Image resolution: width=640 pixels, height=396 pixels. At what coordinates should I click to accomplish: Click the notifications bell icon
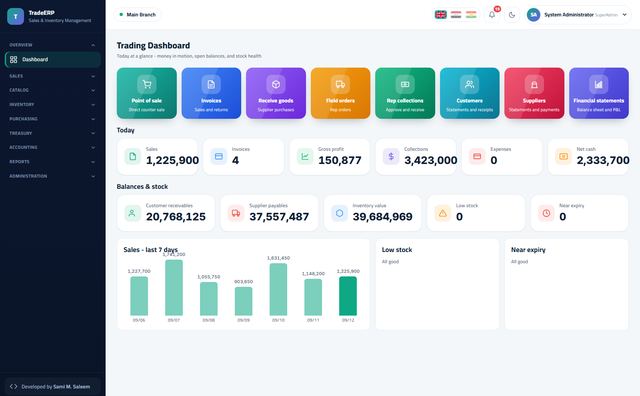[492, 15]
